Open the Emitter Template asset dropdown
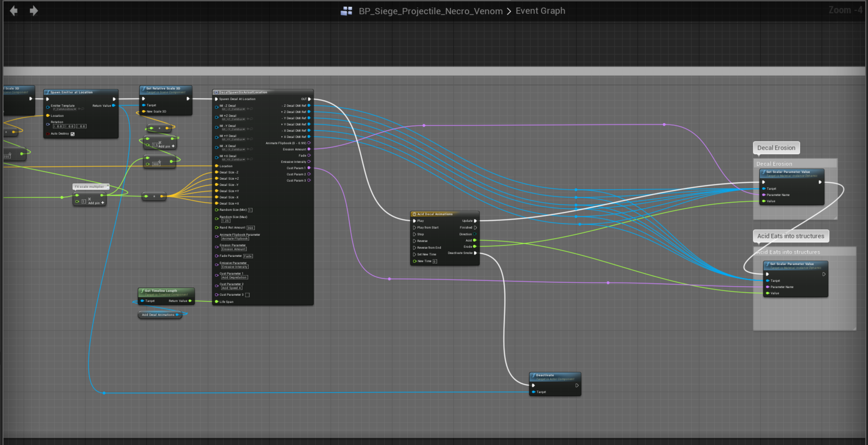Image resolution: width=868 pixels, height=445 pixels. tap(64, 109)
